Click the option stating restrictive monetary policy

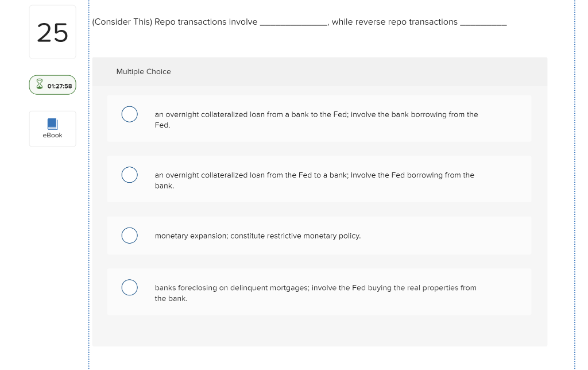click(x=257, y=235)
